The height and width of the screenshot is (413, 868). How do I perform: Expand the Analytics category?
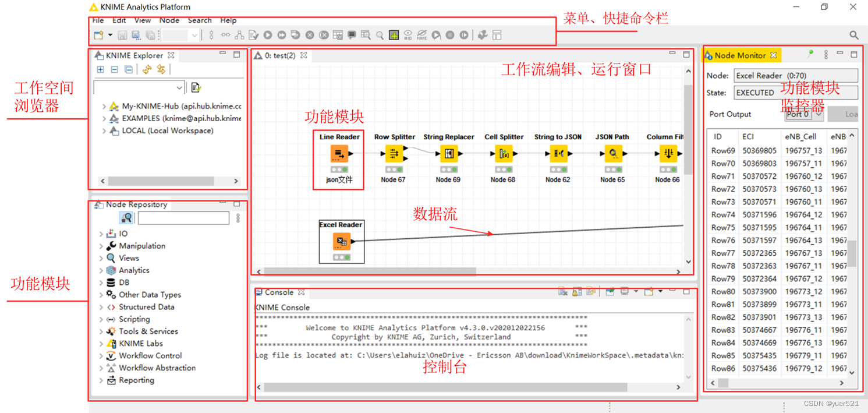point(101,271)
